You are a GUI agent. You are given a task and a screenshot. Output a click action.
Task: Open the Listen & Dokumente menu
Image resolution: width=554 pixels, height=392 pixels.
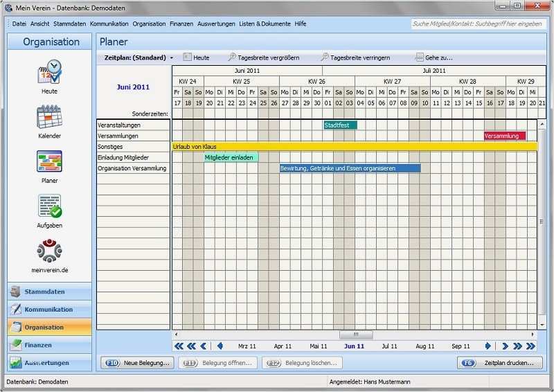click(265, 24)
